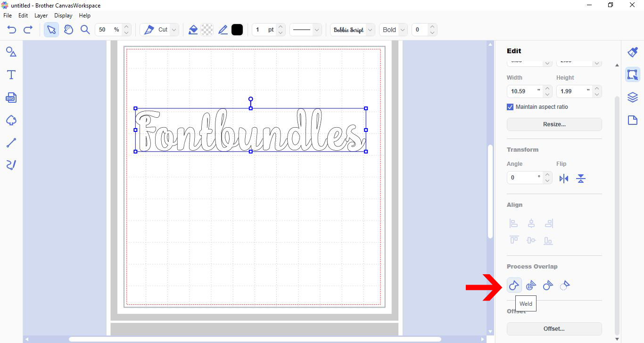The image size is (644, 343).
Task: Open the Bold font style dropdown
Action: point(393,30)
